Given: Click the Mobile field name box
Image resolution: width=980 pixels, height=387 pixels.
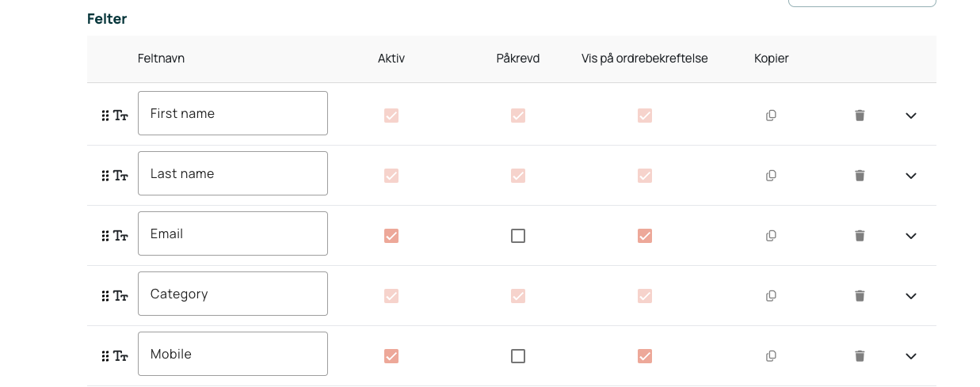Looking at the screenshot, I should pos(233,354).
